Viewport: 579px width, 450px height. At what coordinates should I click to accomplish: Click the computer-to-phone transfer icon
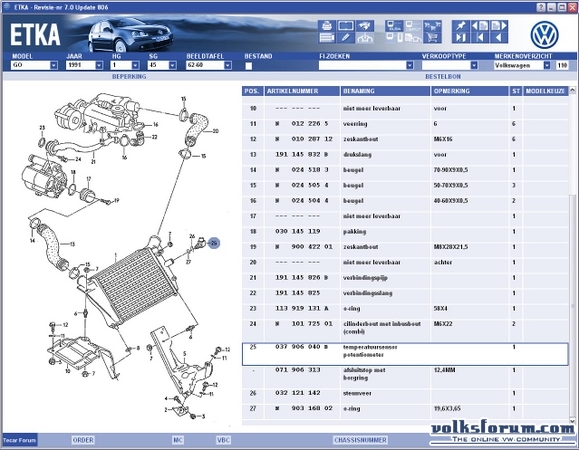point(394,37)
